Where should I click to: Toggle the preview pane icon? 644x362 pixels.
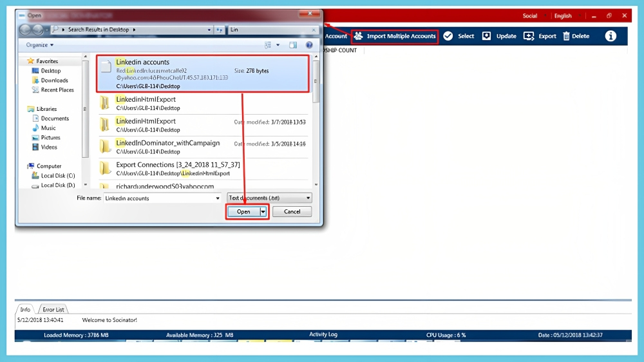pos(293,45)
